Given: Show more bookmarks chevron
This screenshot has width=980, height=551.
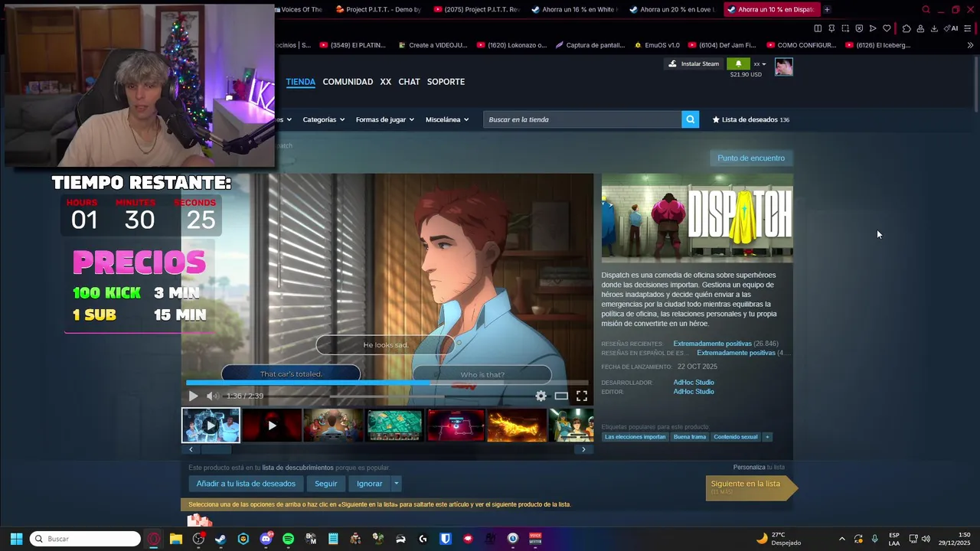Looking at the screenshot, I should pos(970,45).
